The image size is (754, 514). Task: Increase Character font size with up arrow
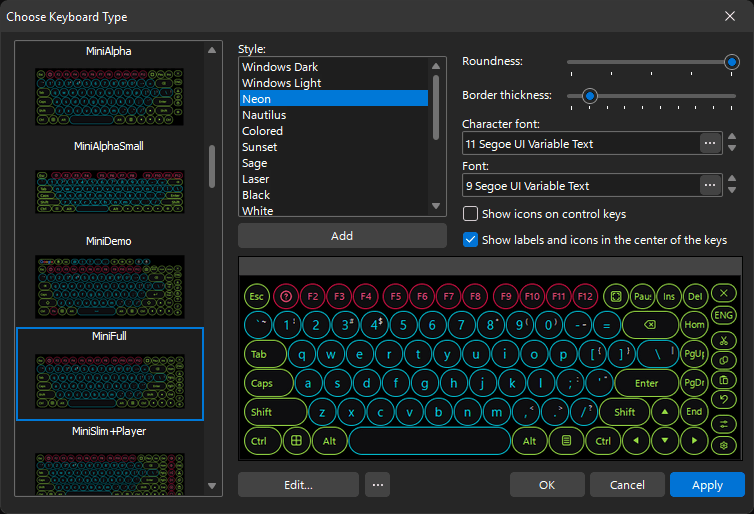click(x=732, y=137)
